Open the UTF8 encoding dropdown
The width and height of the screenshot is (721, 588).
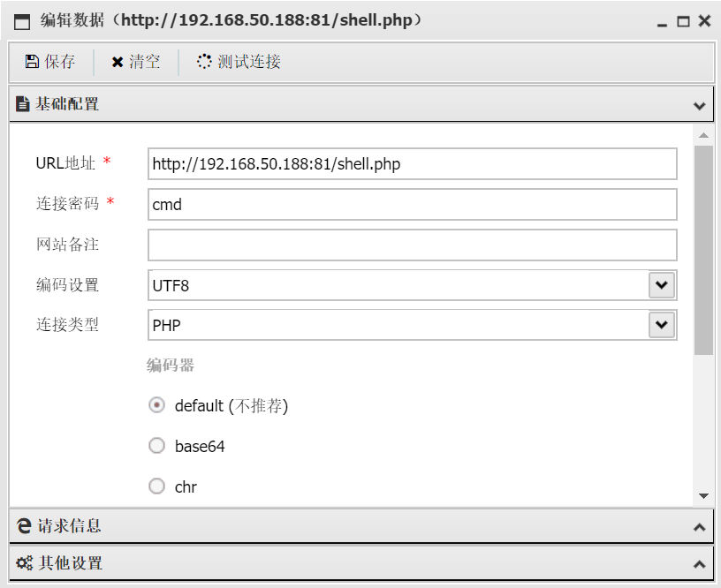662,285
